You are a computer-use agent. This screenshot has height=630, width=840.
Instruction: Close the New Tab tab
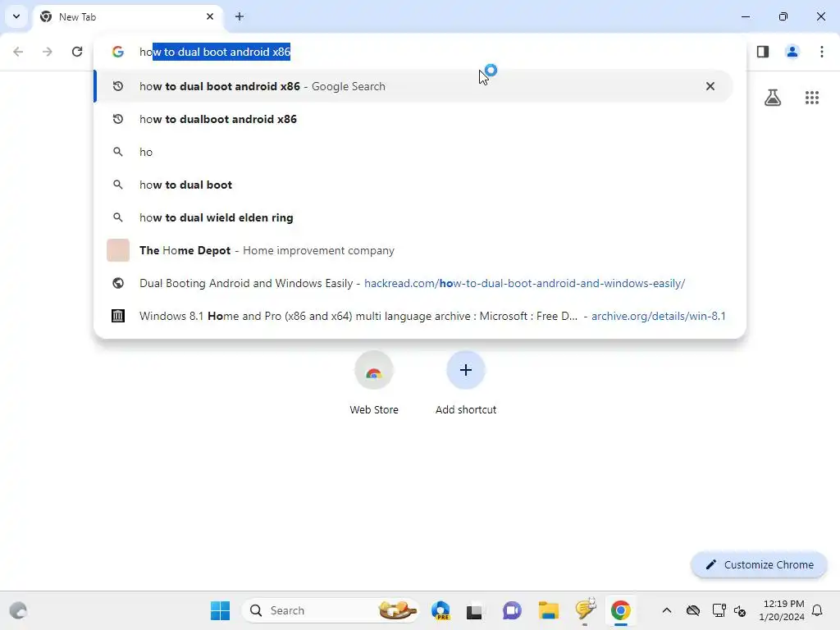210,16
